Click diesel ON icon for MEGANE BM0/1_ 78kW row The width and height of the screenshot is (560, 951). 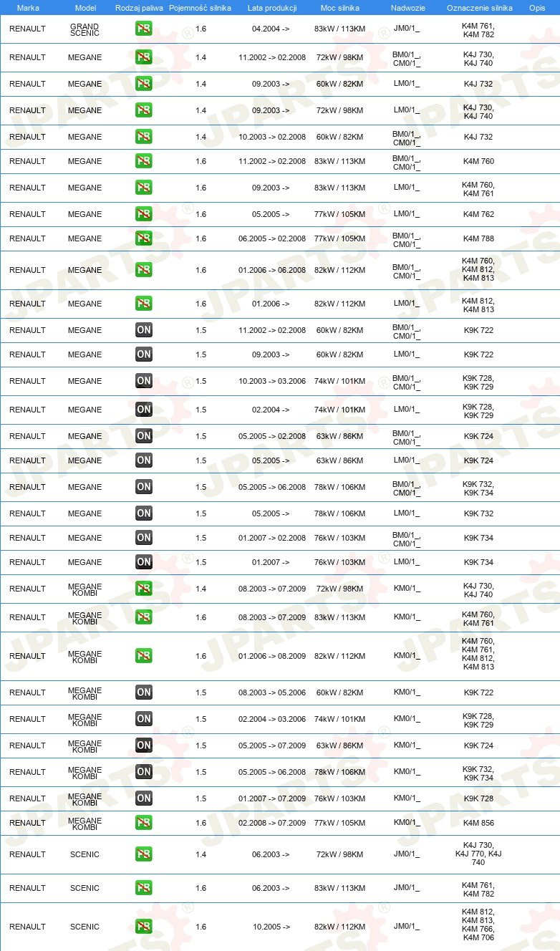(x=144, y=487)
